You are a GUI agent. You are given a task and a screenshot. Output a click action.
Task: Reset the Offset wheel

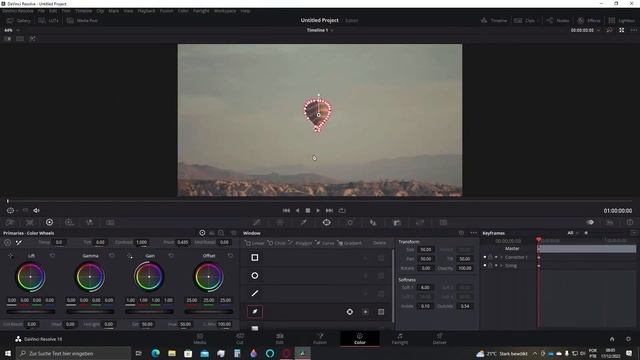230,256
